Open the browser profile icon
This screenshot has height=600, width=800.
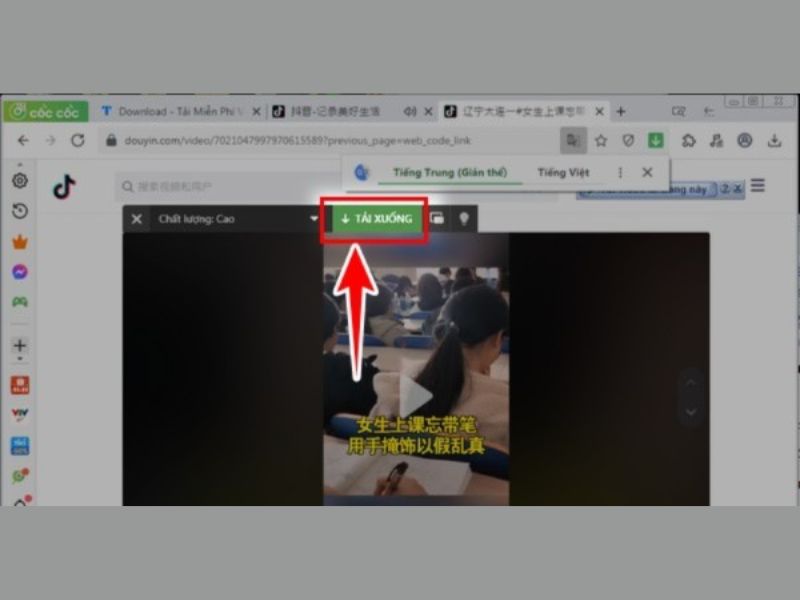[x=743, y=139]
